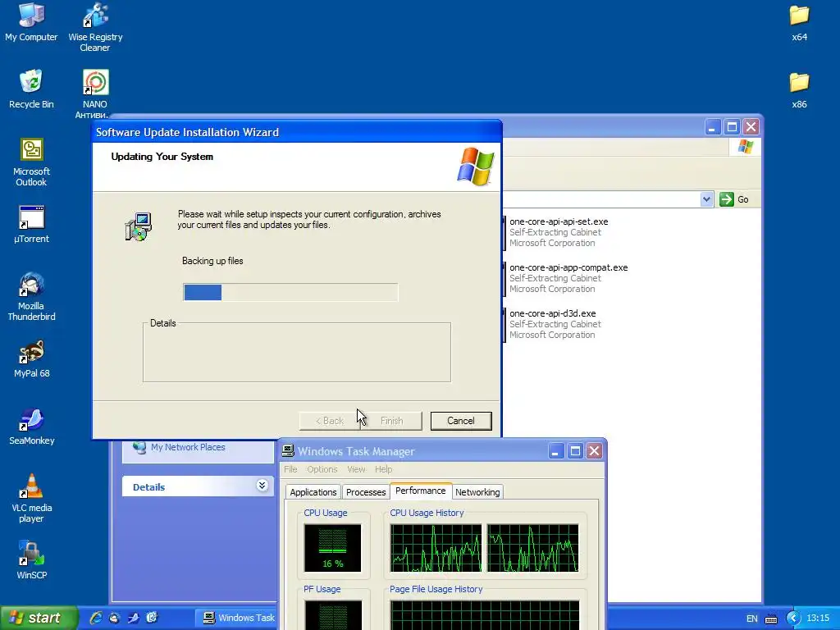
Task: Click the Start button
Action: (39, 618)
